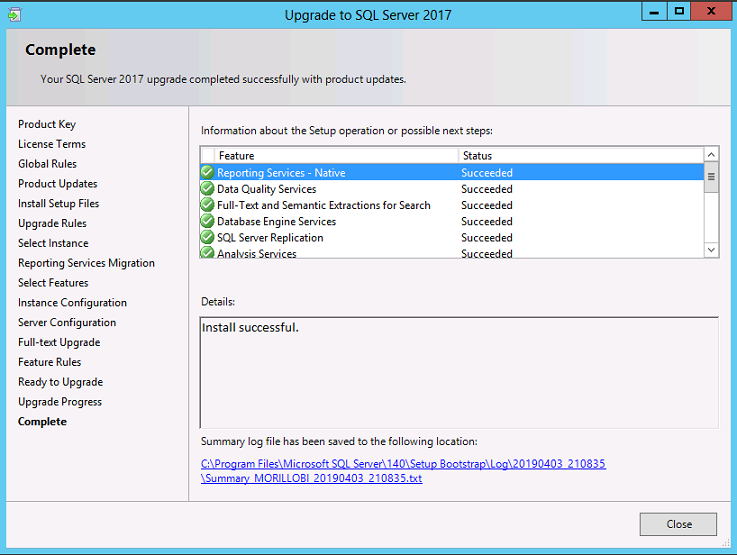Select the Reporting Services - Native row
Image resolution: width=737 pixels, height=555 pixels.
point(452,172)
